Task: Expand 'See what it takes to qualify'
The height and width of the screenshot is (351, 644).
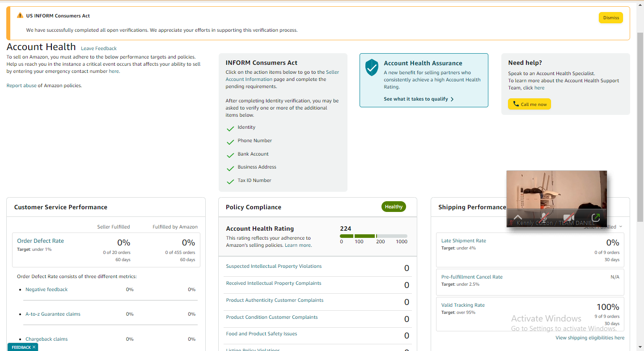Action: click(419, 99)
